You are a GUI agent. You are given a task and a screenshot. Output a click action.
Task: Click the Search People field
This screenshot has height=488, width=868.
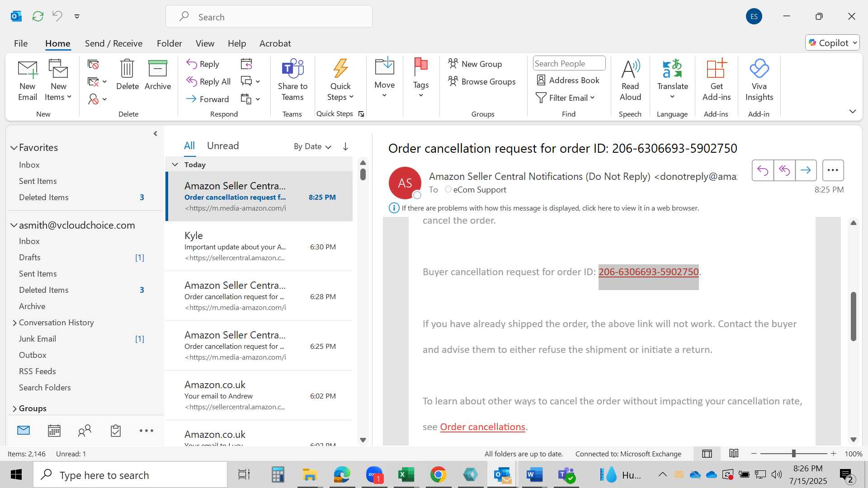pos(569,64)
